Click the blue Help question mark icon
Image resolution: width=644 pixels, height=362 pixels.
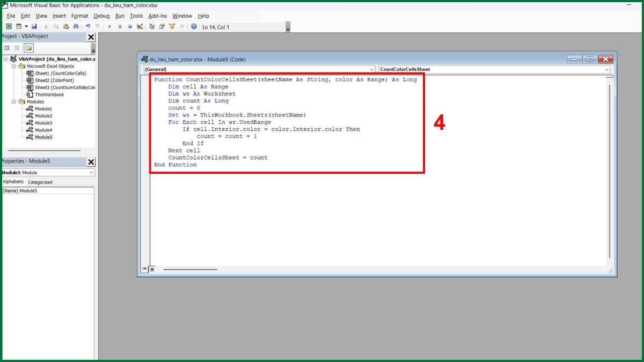point(194,26)
